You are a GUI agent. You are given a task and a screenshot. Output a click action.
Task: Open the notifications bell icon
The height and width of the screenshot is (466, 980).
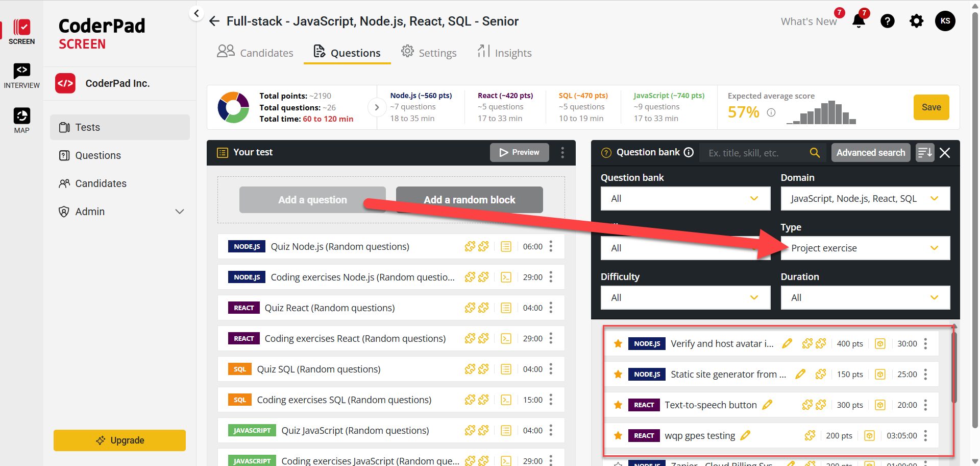pos(859,21)
